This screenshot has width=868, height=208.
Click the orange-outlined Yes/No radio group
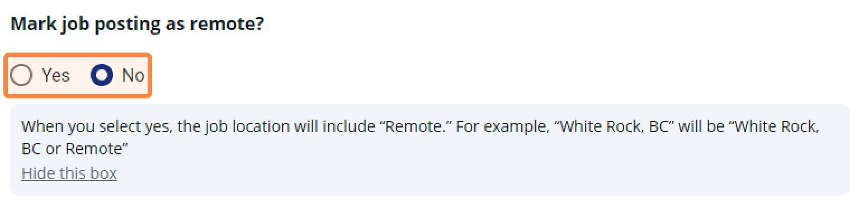coord(78,75)
